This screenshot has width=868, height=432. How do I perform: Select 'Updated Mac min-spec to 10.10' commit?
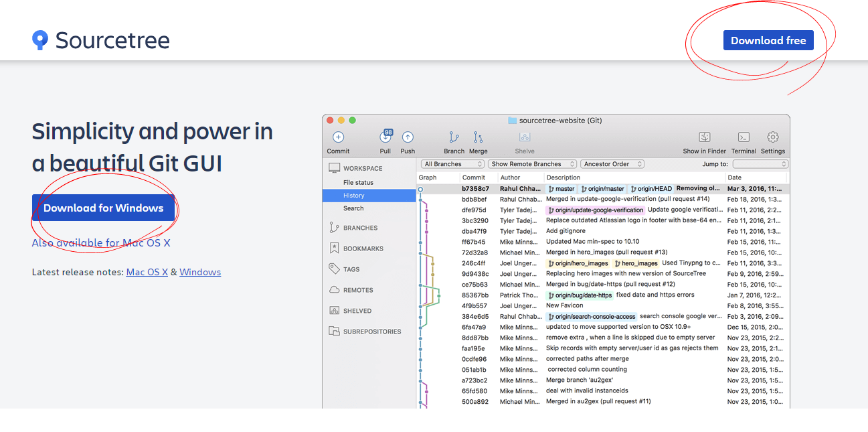click(x=603, y=242)
